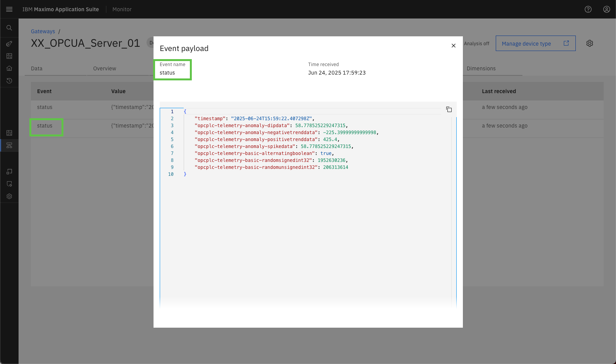Click the positivetrenddata value 425.4
616x364 pixels.
tap(330, 139)
